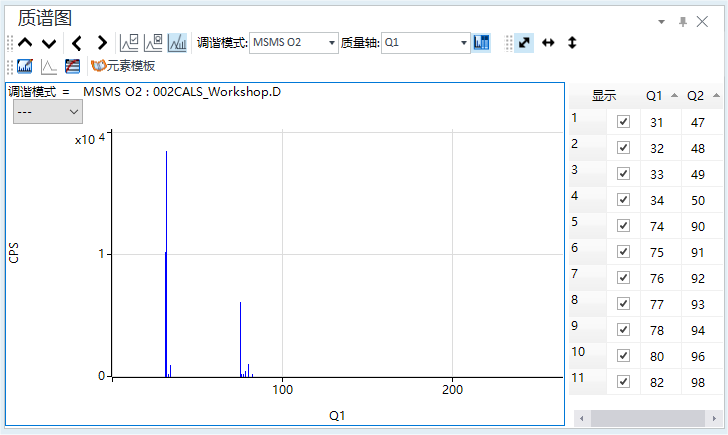This screenshot has width=728, height=435.
Task: Click the 显示 column header
Action: pyautogui.click(x=604, y=96)
